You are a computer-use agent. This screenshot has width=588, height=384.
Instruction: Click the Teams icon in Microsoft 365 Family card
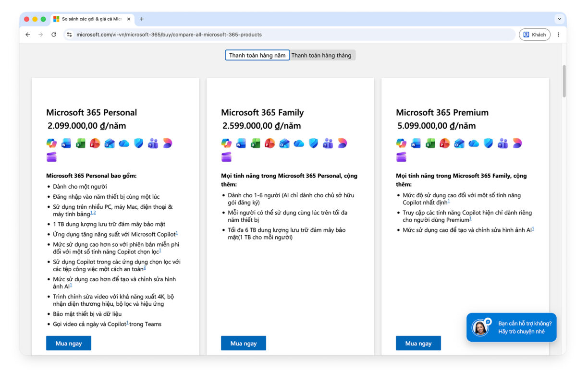tap(328, 143)
